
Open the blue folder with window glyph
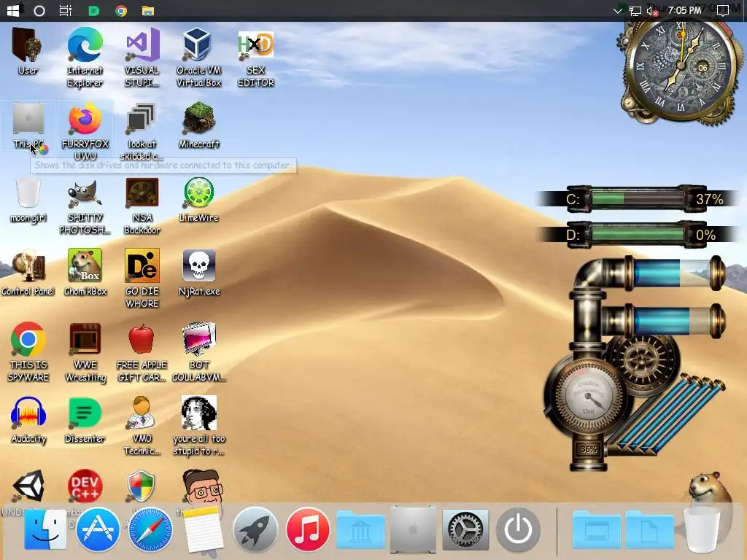(597, 531)
